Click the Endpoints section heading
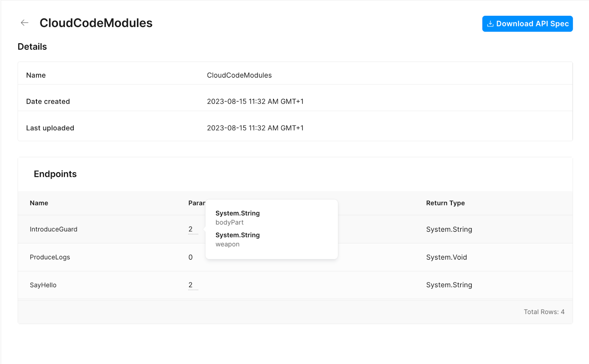 [x=55, y=174]
